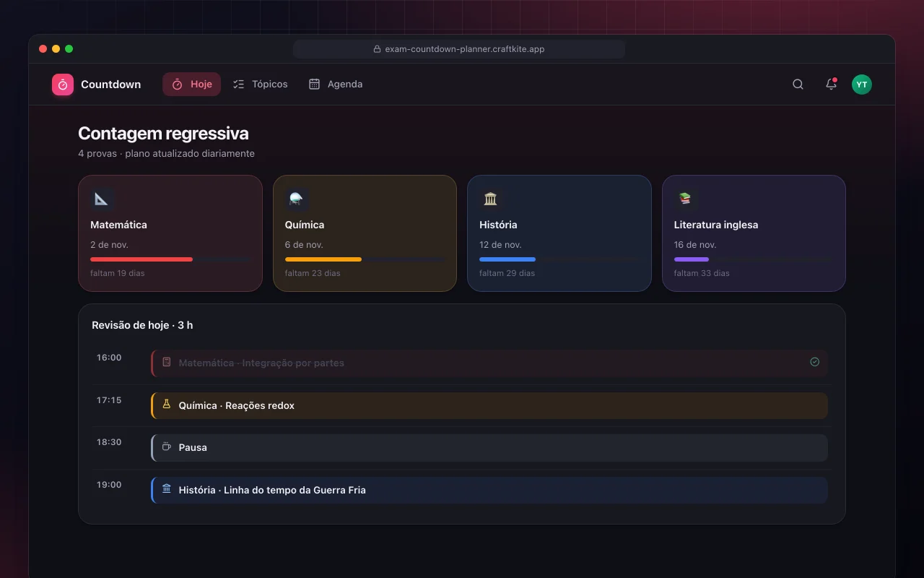The image size is (924, 578).
Task: Click the Literatura inglesa books icon
Action: (686, 199)
